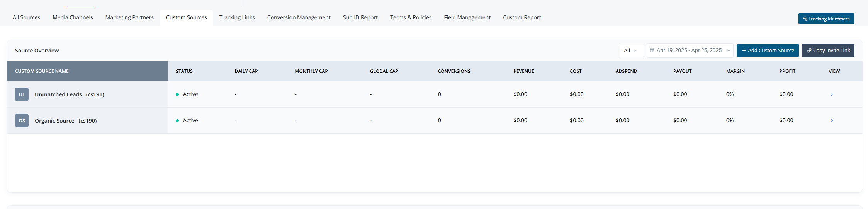Click the Organic Source (cs190) source name
This screenshot has height=209, width=868.
click(66, 121)
